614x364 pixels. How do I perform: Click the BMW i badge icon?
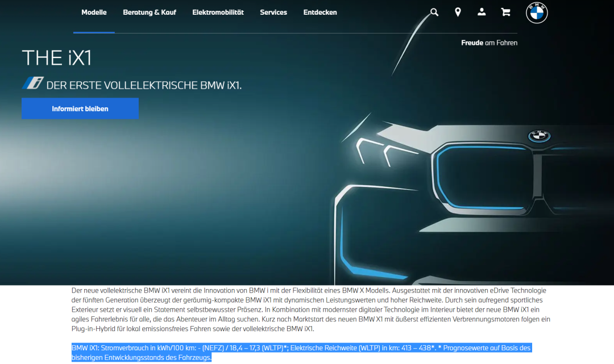point(33,83)
